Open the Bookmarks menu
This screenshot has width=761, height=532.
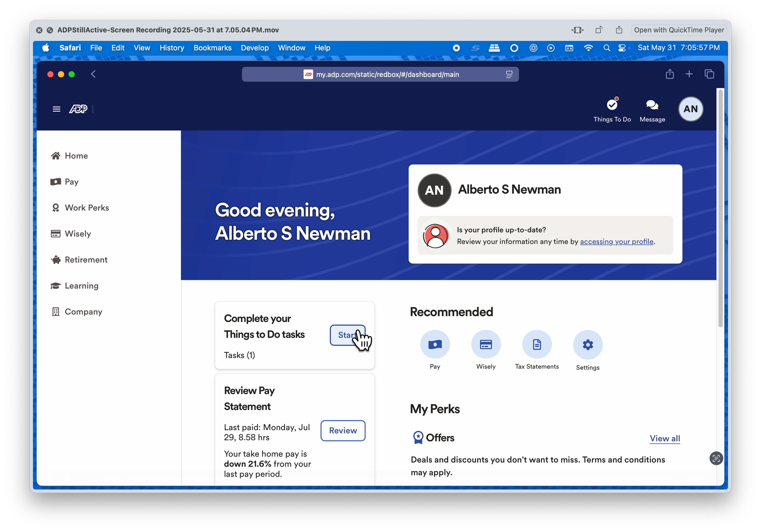point(212,48)
